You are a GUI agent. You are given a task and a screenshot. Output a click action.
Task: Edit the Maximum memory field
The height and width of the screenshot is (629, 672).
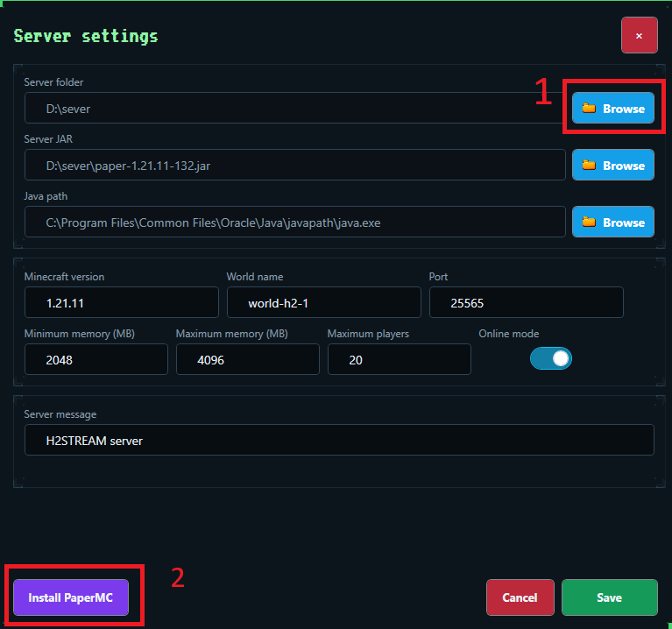point(248,359)
